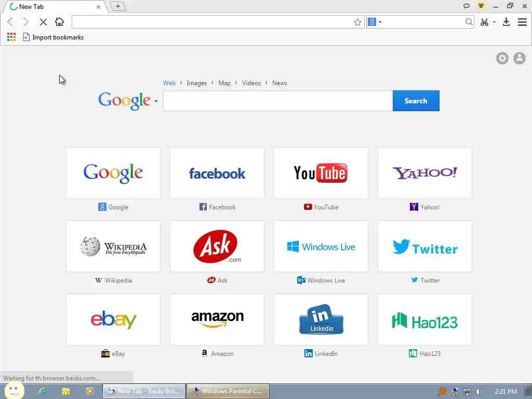Click Import bookmarks

point(53,37)
